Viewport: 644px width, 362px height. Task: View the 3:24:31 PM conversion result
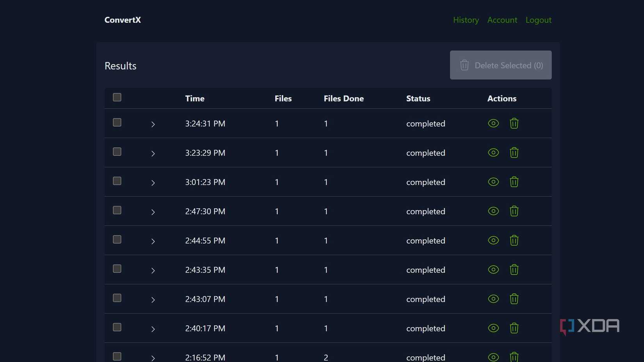click(x=493, y=123)
